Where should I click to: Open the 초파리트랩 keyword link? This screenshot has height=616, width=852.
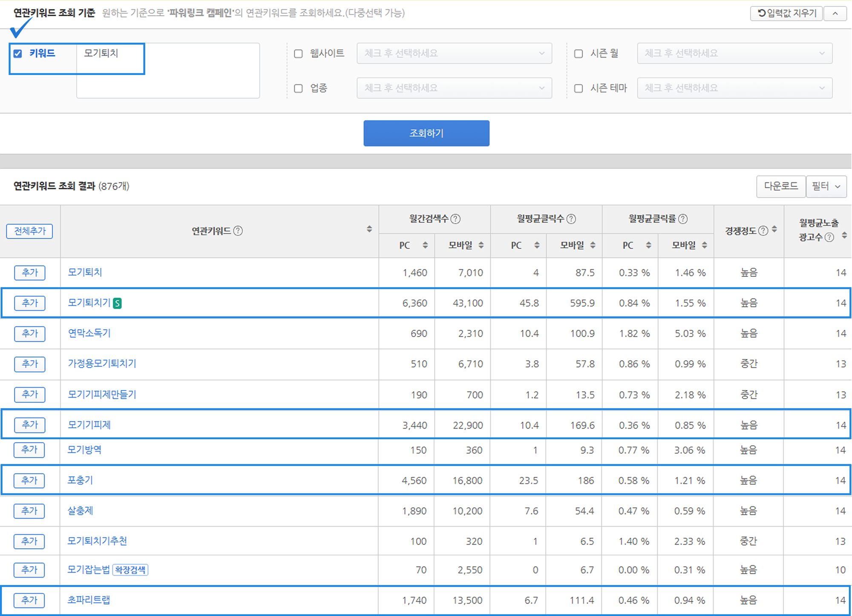[89, 600]
